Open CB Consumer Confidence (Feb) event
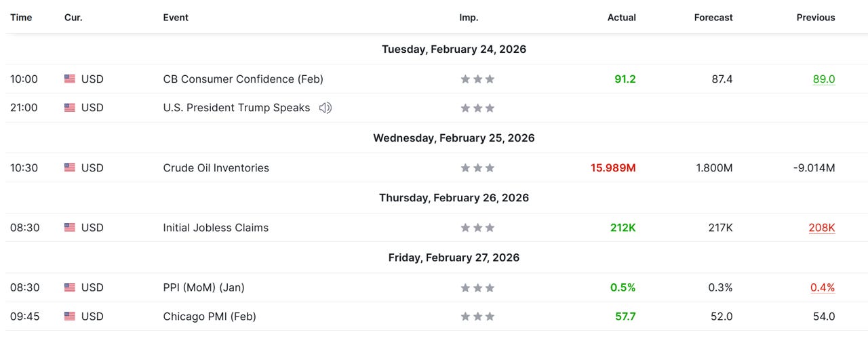 243,79
